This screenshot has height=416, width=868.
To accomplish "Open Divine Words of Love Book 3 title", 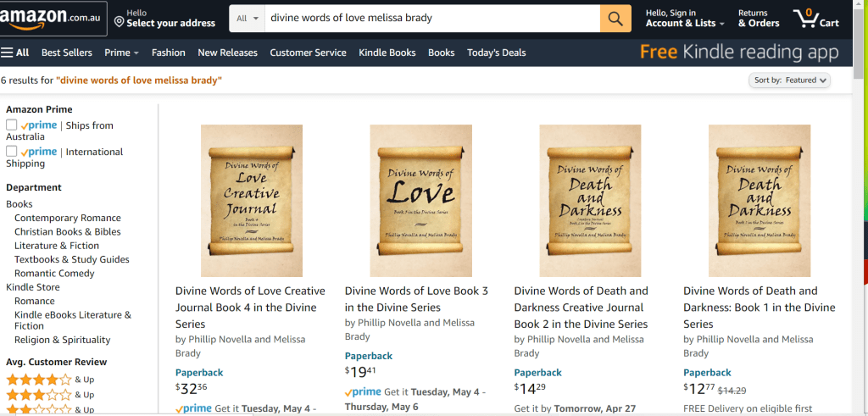I will pos(416,299).
